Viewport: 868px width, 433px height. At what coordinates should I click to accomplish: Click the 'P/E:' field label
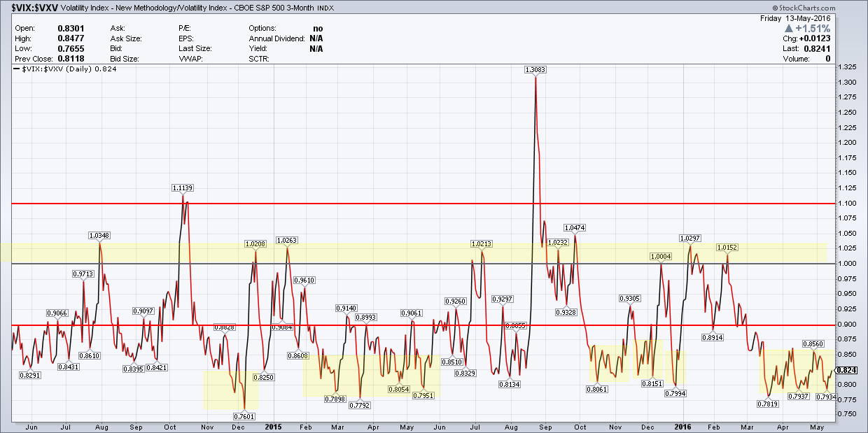(186, 29)
